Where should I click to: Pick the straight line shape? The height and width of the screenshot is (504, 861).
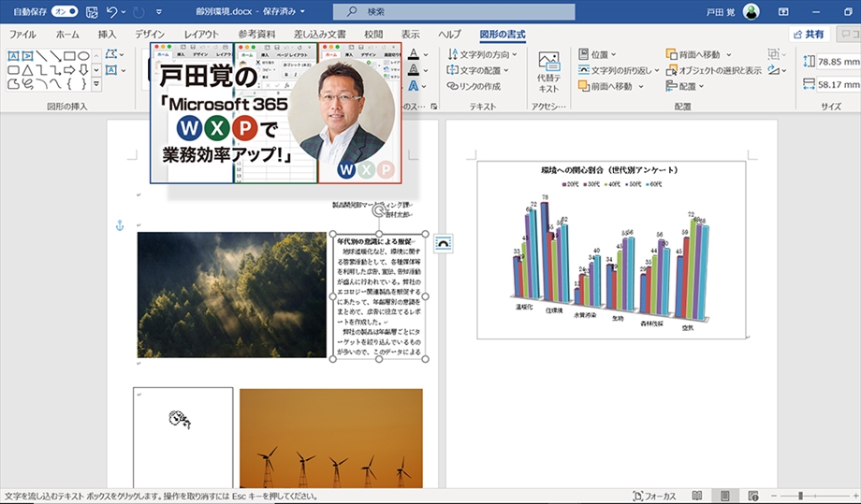click(x=41, y=56)
